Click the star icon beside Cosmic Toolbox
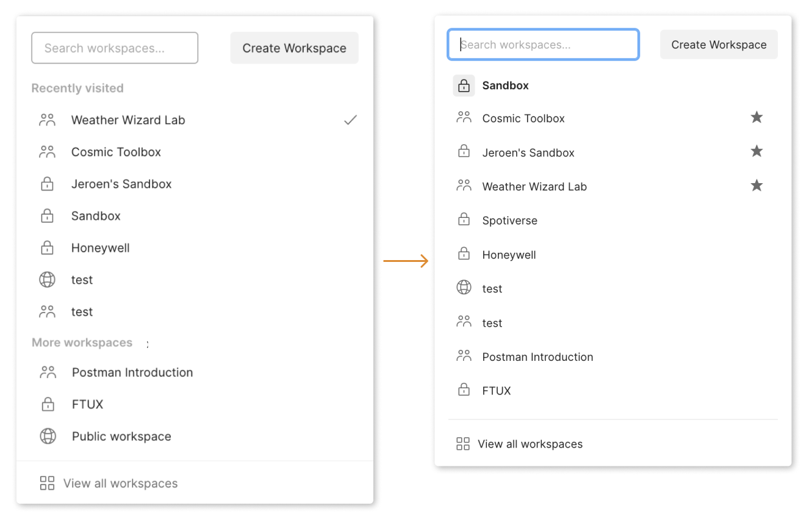Image resolution: width=812 pixels, height=522 pixels. (x=756, y=117)
